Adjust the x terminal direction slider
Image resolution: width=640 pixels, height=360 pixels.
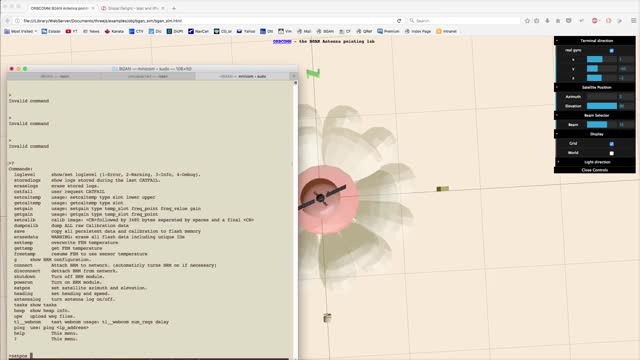coord(602,60)
